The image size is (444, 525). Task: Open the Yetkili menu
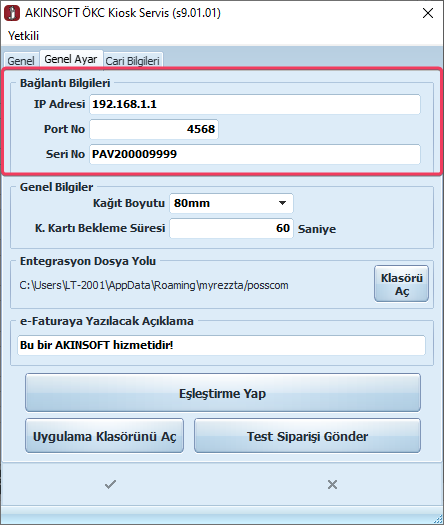23,36
